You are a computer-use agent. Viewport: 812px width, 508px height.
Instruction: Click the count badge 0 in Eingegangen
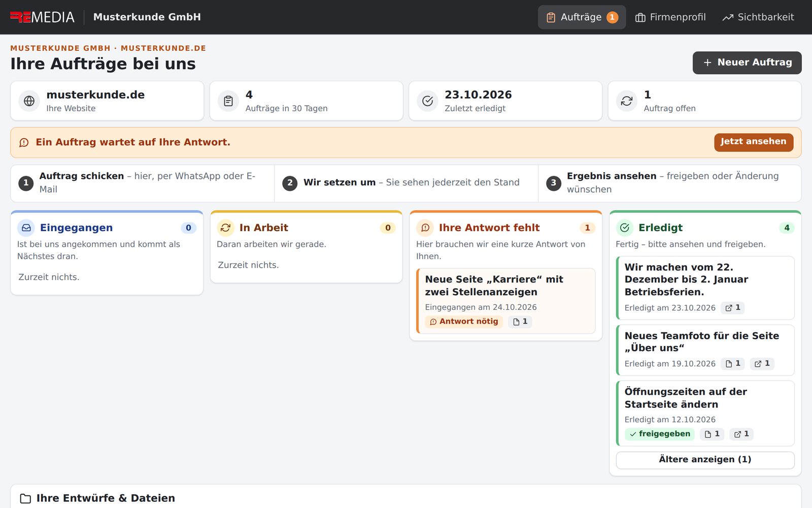coord(188,228)
